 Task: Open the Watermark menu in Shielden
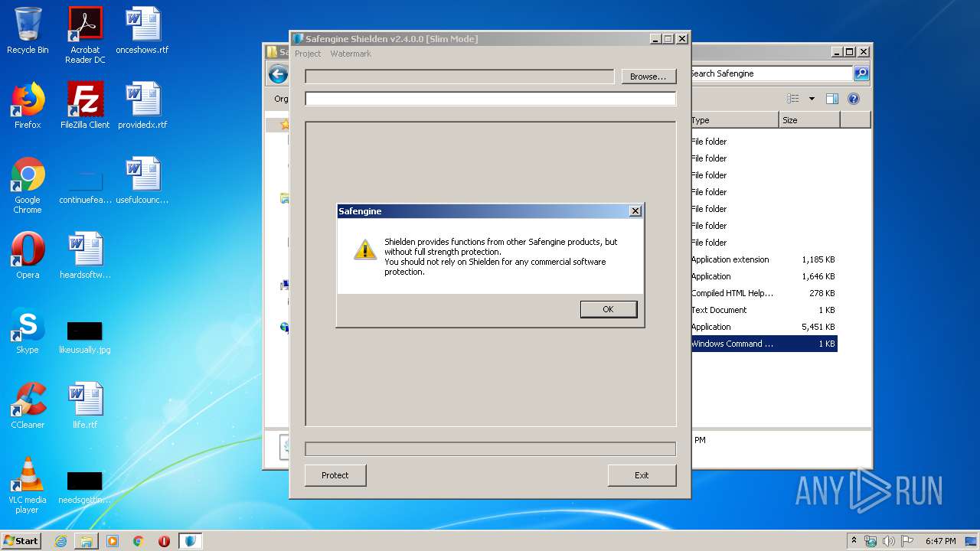tap(351, 54)
